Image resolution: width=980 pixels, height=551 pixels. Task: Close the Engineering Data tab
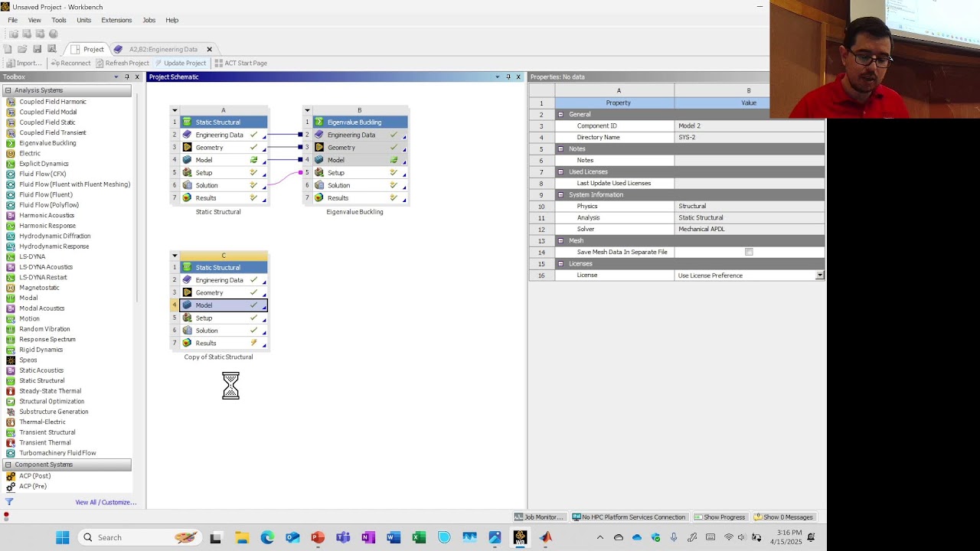pos(209,49)
